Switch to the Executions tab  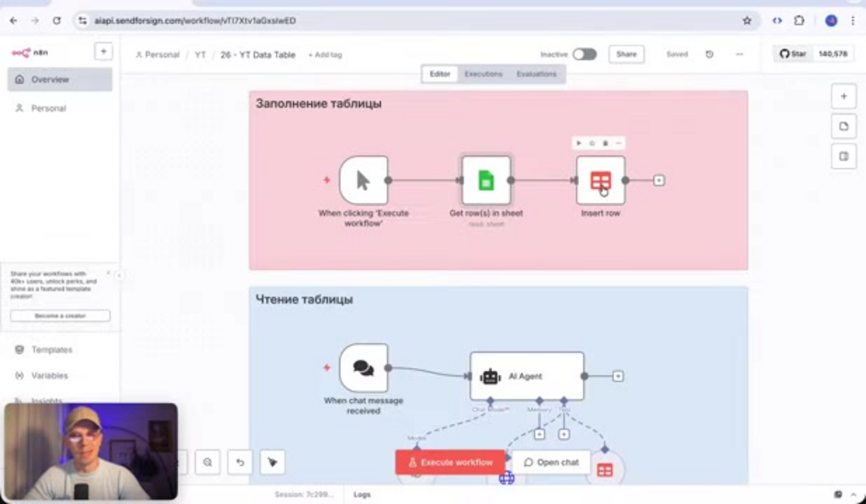pos(484,74)
